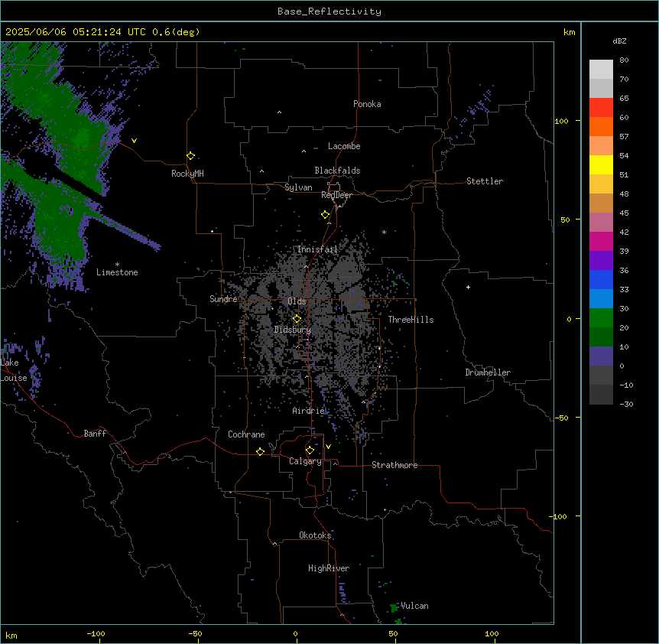Select the blue 36-33 dBZ legend swatch
Image resolution: width=659 pixels, height=644 pixels.
pos(601,279)
